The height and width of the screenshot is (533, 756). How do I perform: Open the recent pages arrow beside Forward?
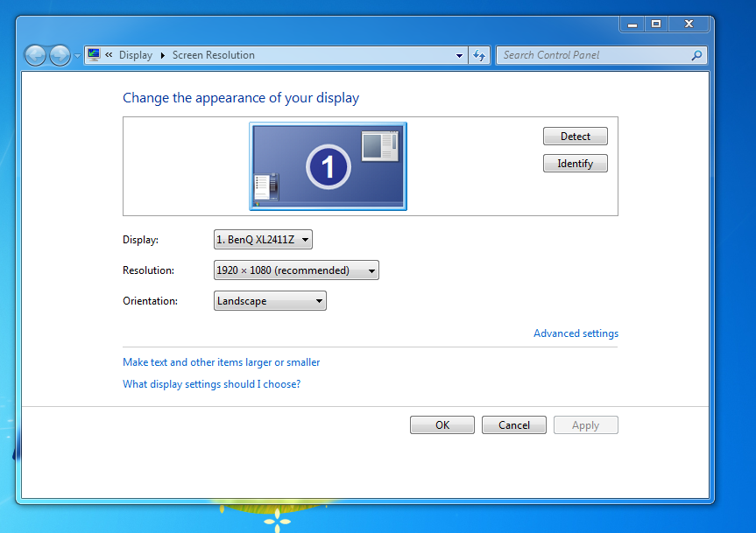pos(77,55)
